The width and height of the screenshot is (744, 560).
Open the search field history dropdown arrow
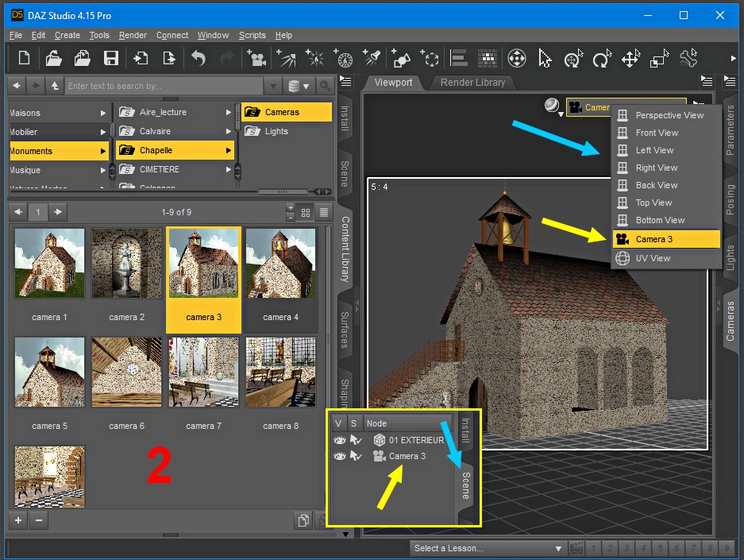coord(273,86)
